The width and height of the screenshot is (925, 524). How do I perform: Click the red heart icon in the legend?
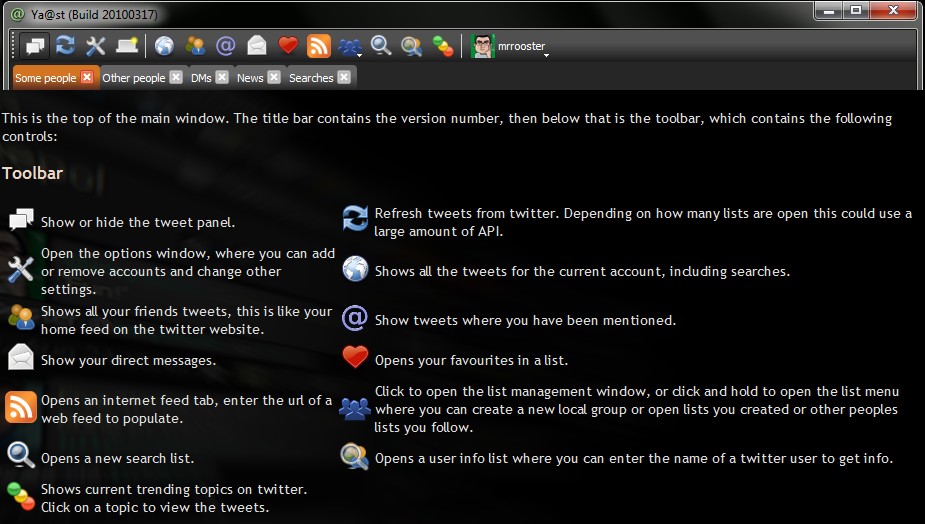[355, 357]
